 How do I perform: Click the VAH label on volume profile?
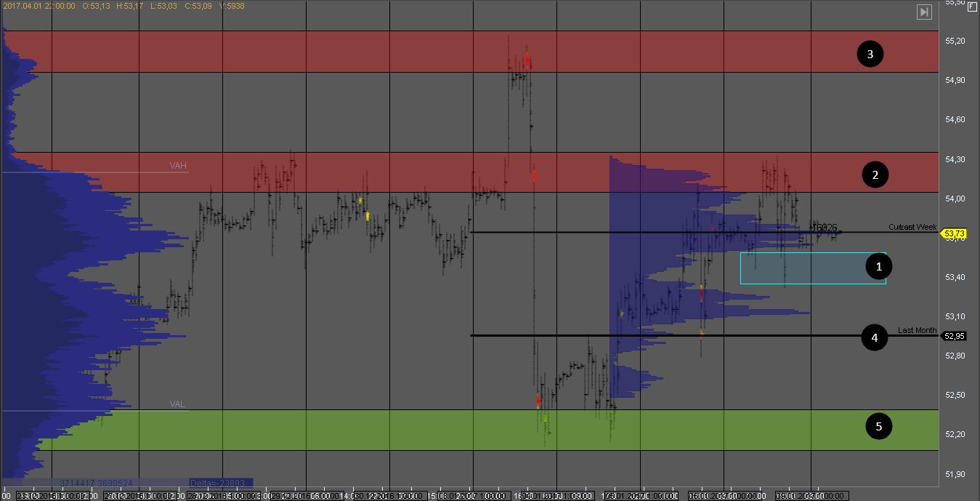[178, 166]
